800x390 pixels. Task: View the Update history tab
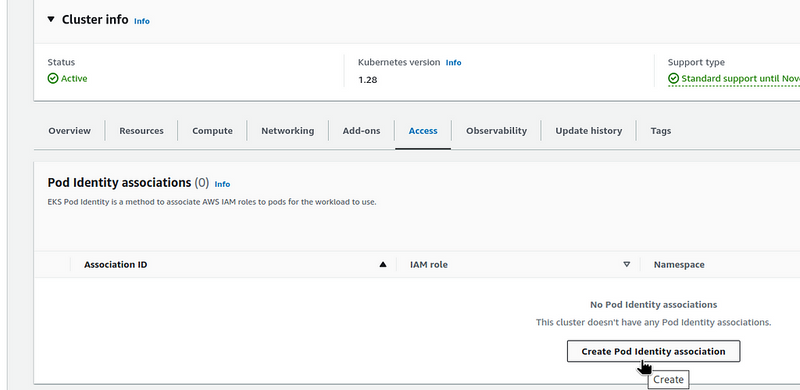coord(589,131)
